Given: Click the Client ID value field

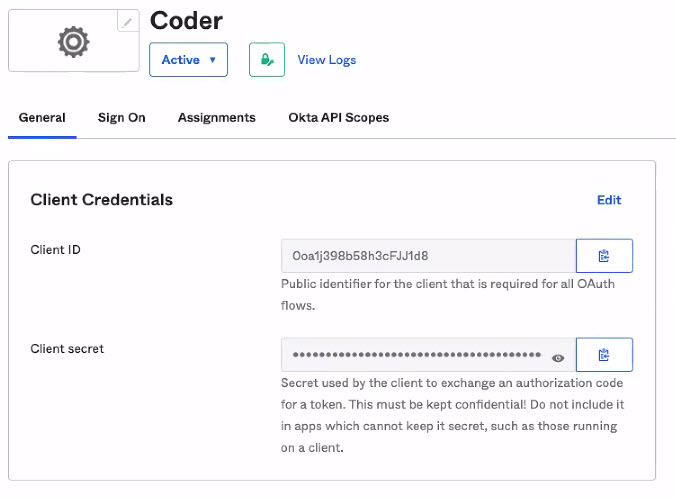Looking at the screenshot, I should [429, 256].
